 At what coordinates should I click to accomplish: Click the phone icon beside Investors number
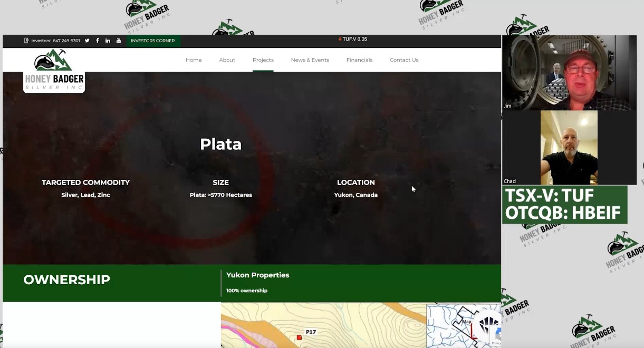[x=26, y=41]
